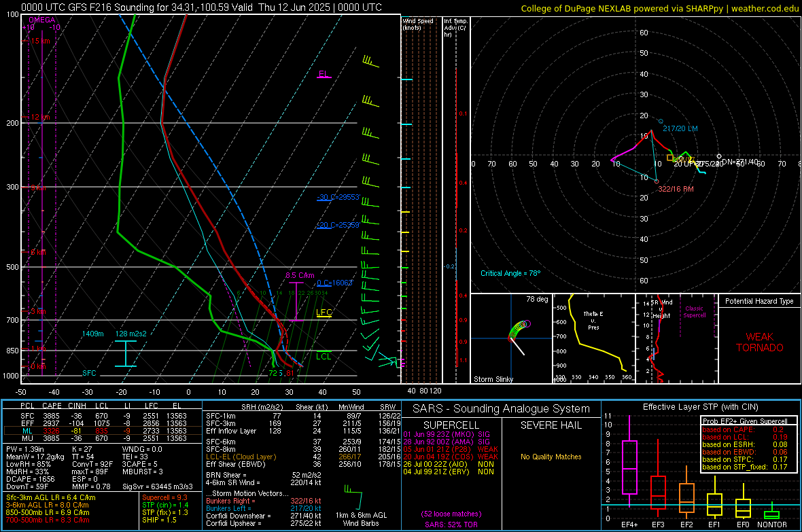This screenshot has width=802, height=532.
Task: Click the SARS: 52% TOR summary
Action: 451,525
